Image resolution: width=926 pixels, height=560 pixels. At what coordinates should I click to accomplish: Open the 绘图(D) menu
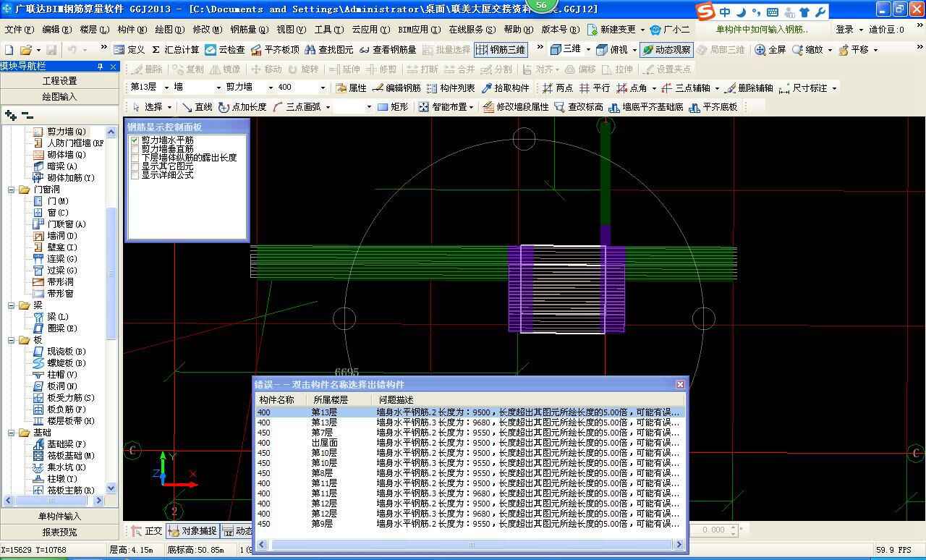point(169,30)
